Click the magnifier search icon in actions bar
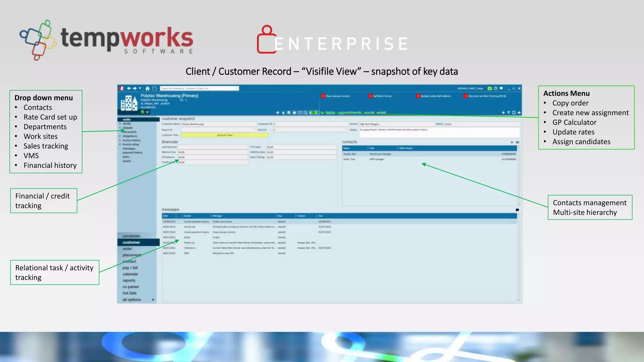 [x=305, y=112]
